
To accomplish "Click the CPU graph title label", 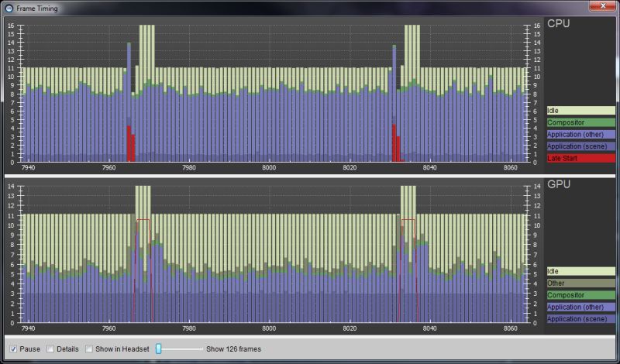I will coord(558,24).
